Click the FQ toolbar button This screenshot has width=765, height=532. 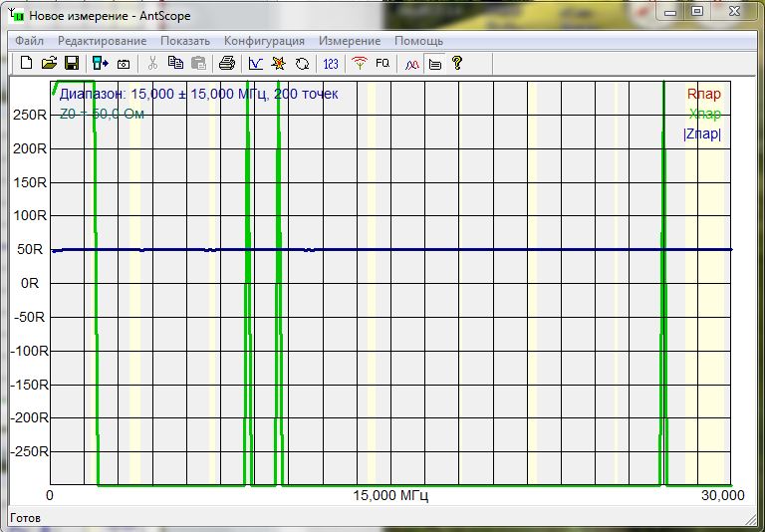(x=382, y=64)
